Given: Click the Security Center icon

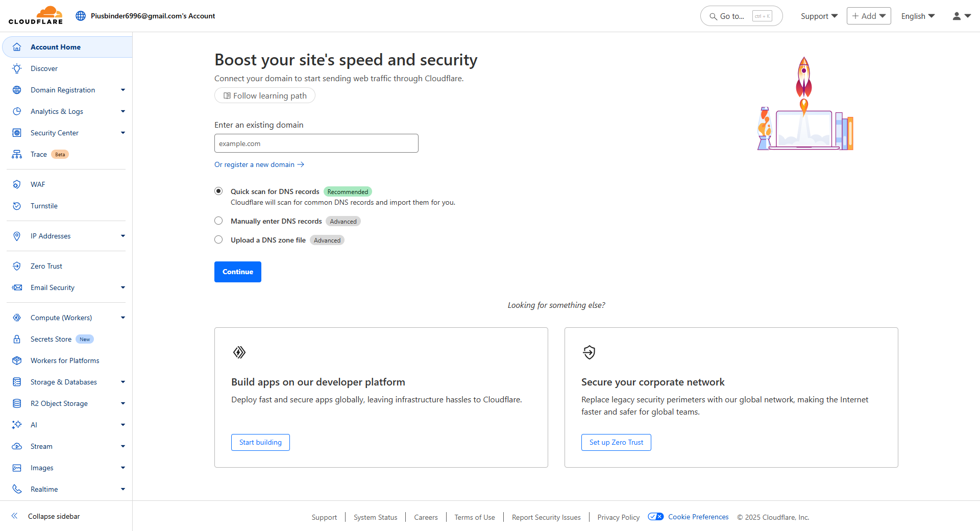Looking at the screenshot, I should 17,133.
